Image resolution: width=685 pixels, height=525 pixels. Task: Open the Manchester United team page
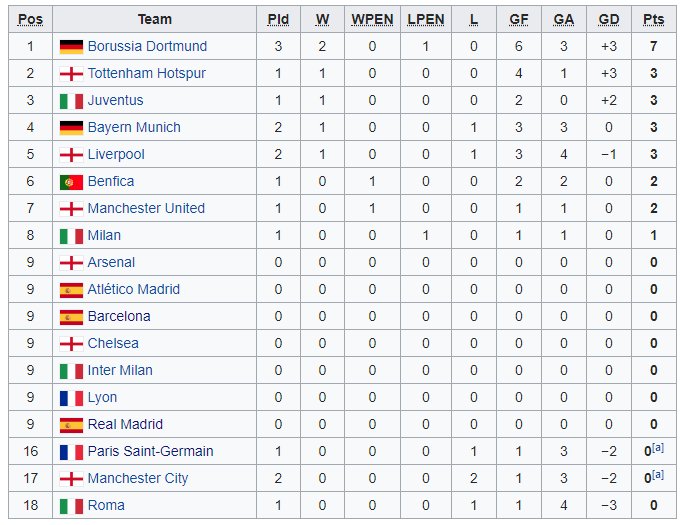(x=146, y=208)
